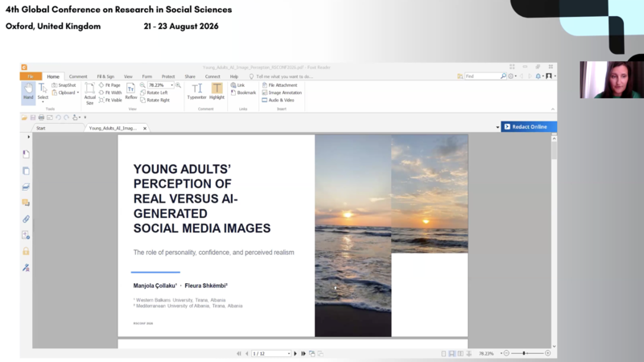Toggle Fit Width view mode
Screen dimensions: 644x362
(x=110, y=93)
